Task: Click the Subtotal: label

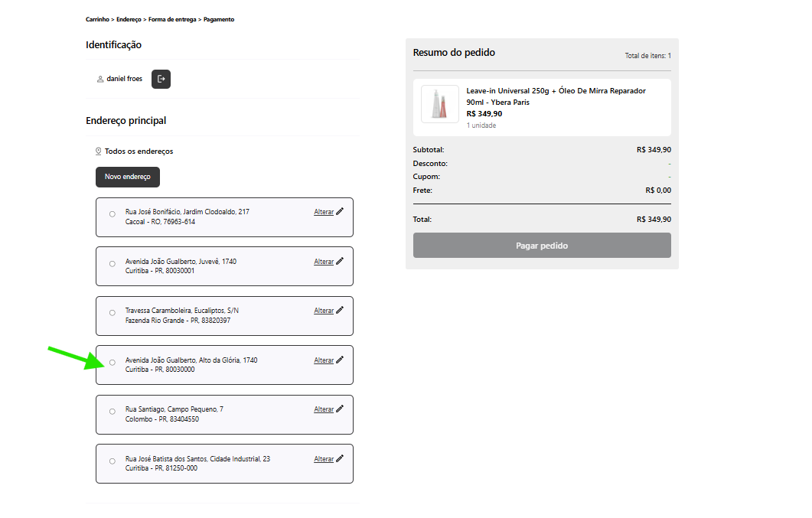Action: click(x=429, y=150)
